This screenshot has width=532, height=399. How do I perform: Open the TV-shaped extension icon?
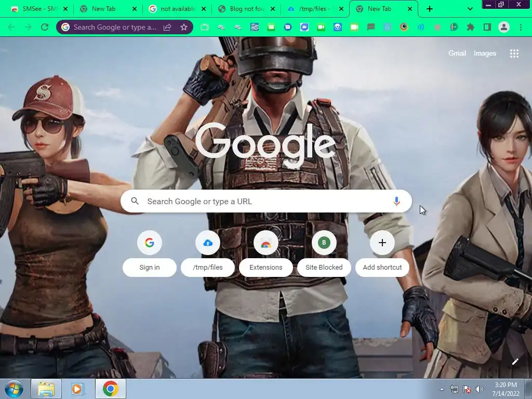(x=205, y=27)
